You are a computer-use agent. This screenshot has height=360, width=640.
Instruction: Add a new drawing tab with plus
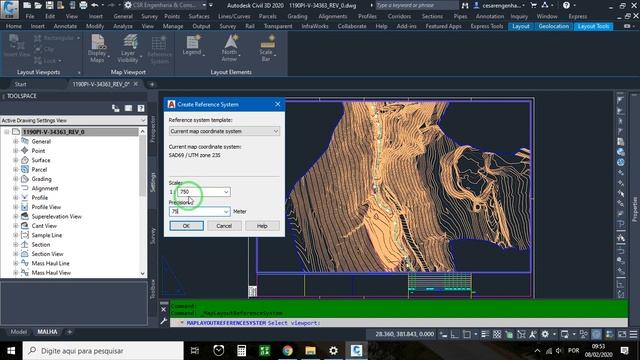pyautogui.click(x=152, y=84)
